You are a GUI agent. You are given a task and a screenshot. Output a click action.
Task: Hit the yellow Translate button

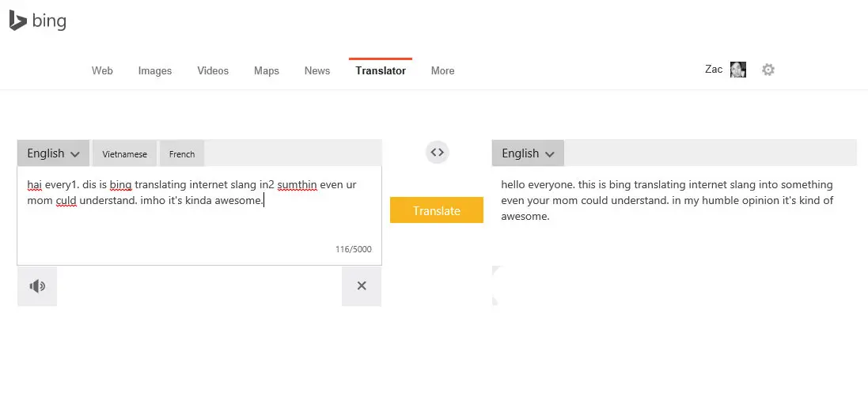pyautogui.click(x=437, y=210)
